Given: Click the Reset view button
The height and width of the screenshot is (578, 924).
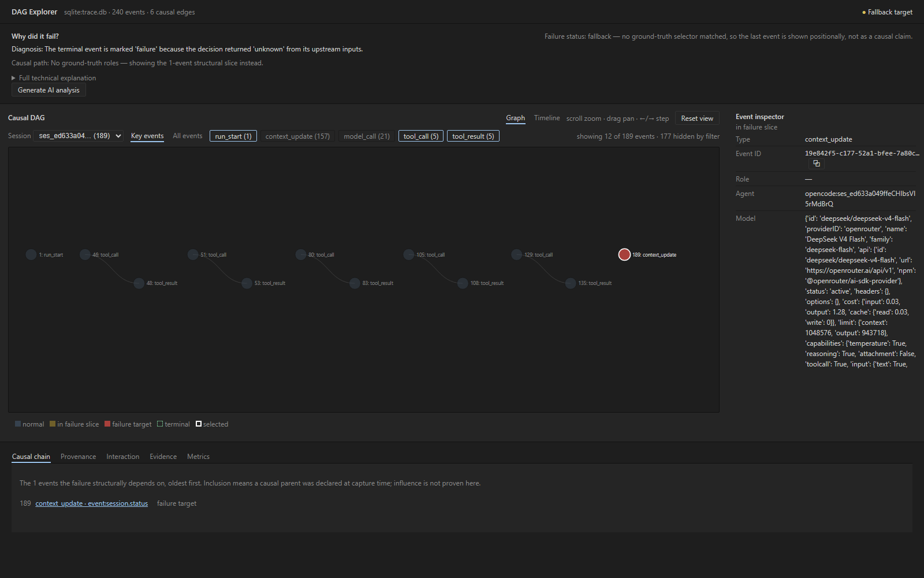Looking at the screenshot, I should [x=697, y=118].
